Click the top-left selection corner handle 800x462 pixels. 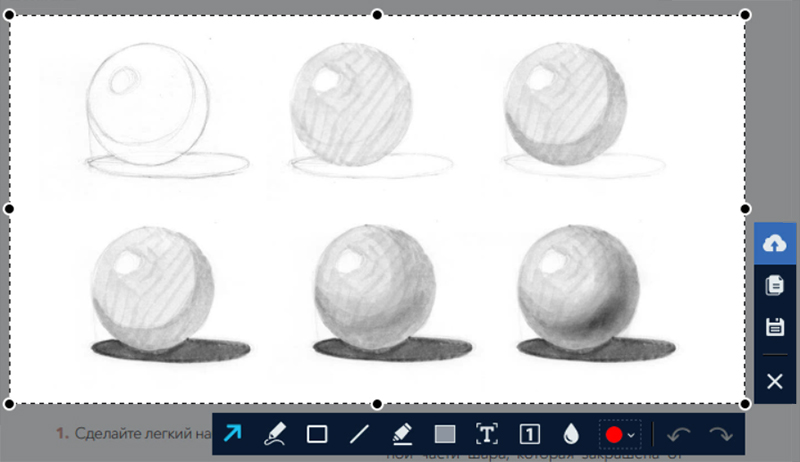click(10, 15)
